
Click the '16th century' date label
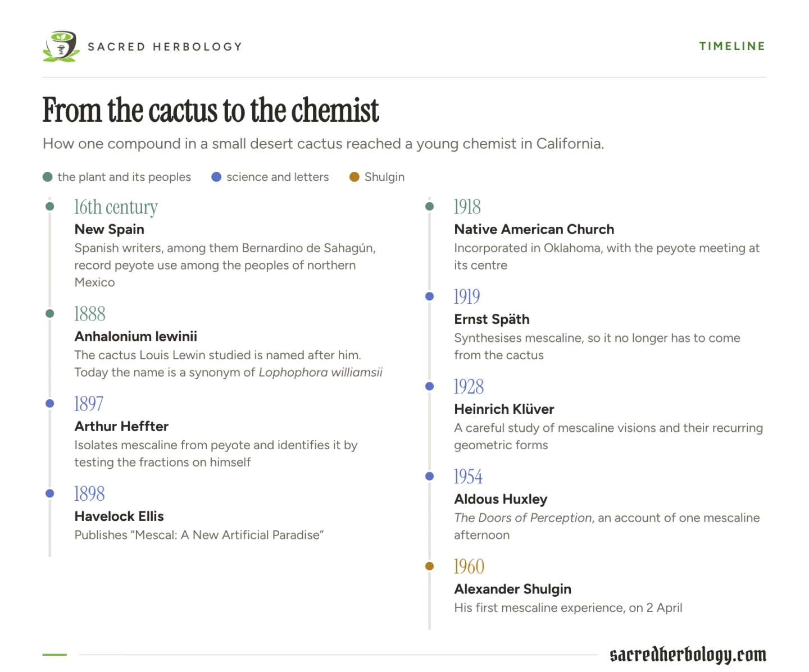click(x=116, y=207)
